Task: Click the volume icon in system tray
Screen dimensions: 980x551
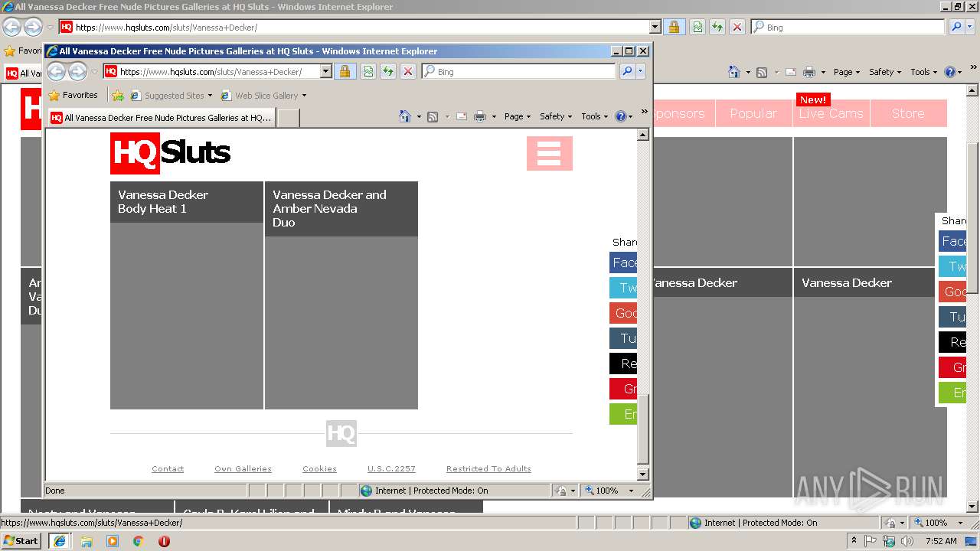Action: coord(907,541)
